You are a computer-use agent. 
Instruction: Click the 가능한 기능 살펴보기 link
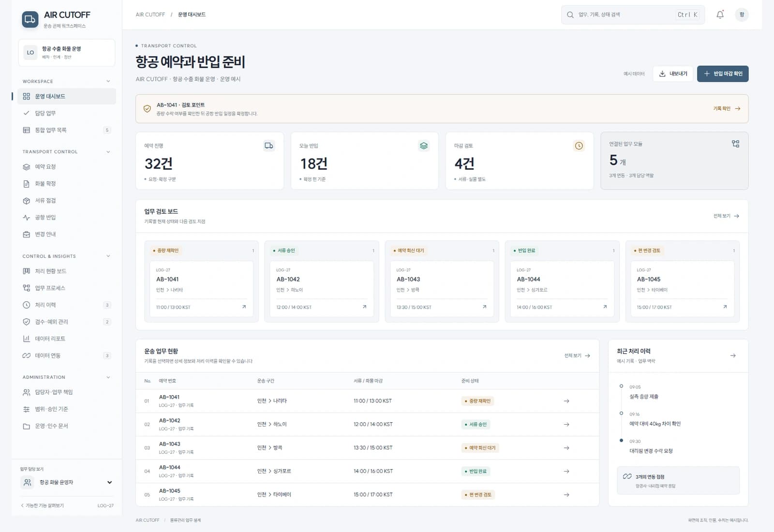42,505
